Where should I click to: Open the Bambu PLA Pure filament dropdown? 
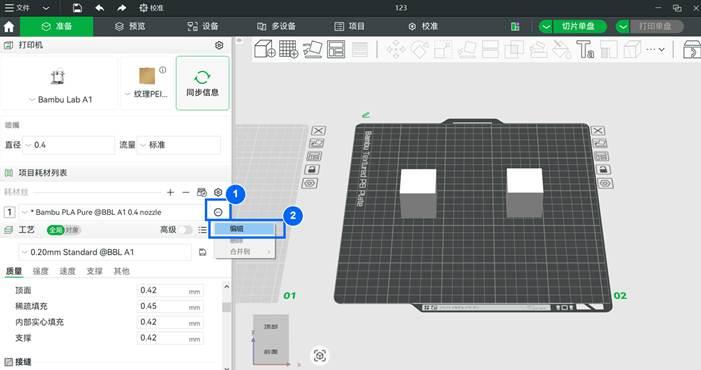[112, 212]
